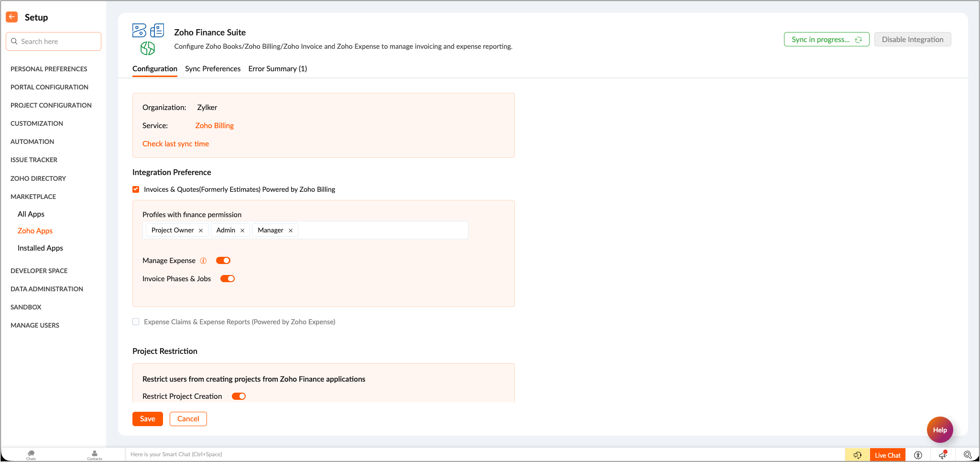Open the Sandbox section
The height and width of the screenshot is (462, 980).
click(x=26, y=307)
